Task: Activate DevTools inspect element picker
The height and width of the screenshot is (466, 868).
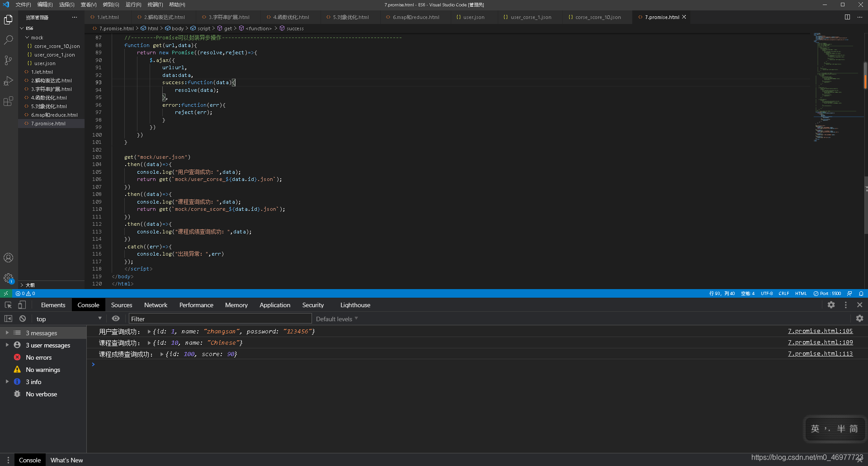Action: point(8,305)
